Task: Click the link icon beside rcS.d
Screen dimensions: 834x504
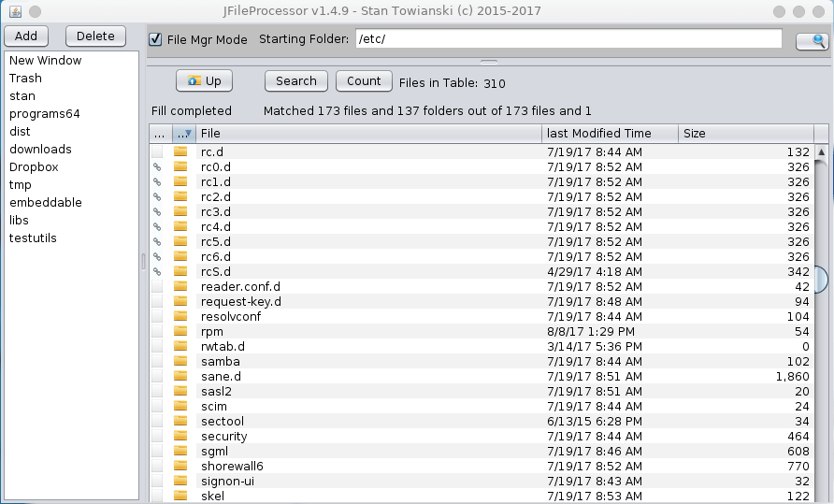Action: tap(157, 272)
